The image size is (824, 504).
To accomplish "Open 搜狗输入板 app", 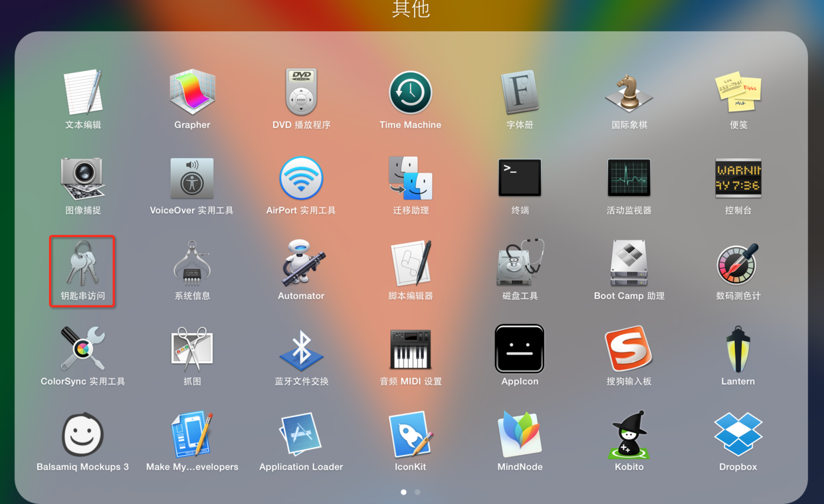I will [x=629, y=349].
